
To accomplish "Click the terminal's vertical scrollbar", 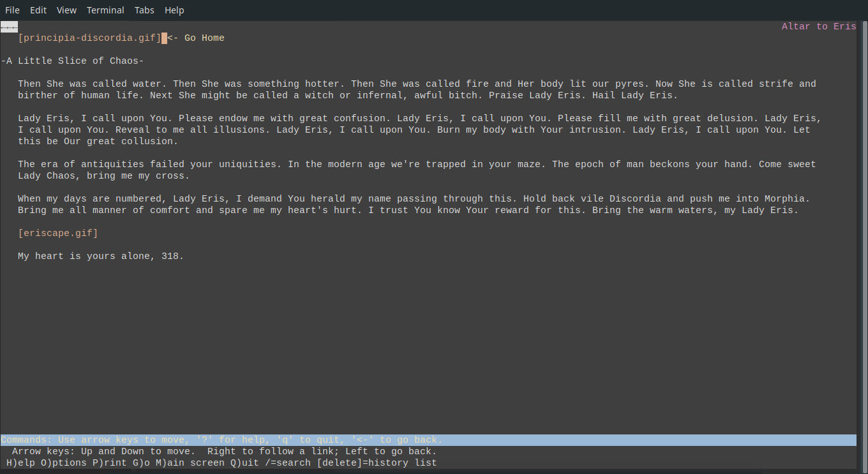I will click(862, 247).
